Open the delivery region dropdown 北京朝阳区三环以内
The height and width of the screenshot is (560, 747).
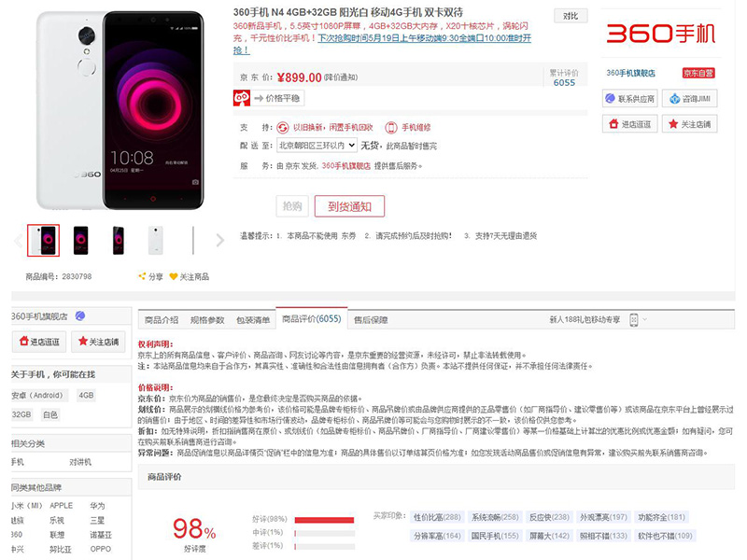[x=317, y=146]
